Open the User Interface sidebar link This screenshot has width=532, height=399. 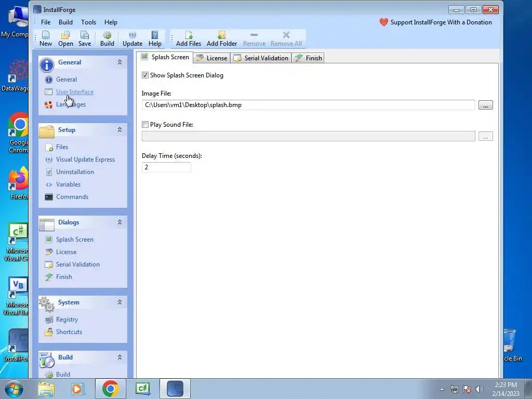coord(75,92)
